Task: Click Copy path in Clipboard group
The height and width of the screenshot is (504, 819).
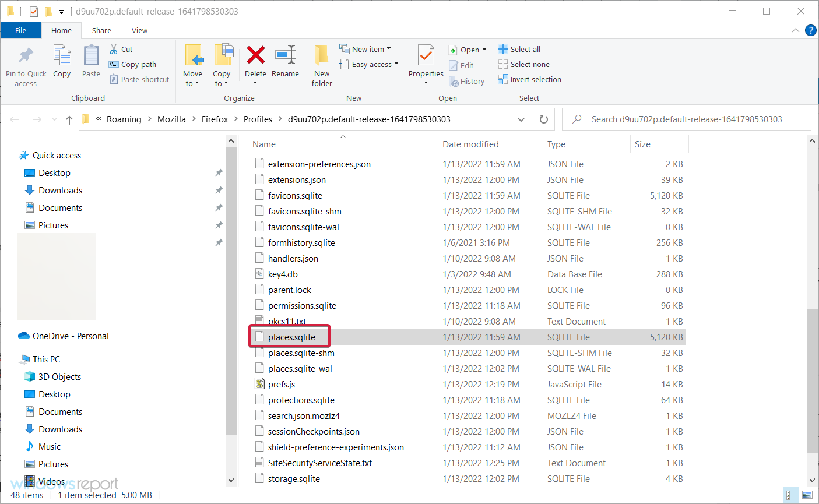Action: point(132,65)
